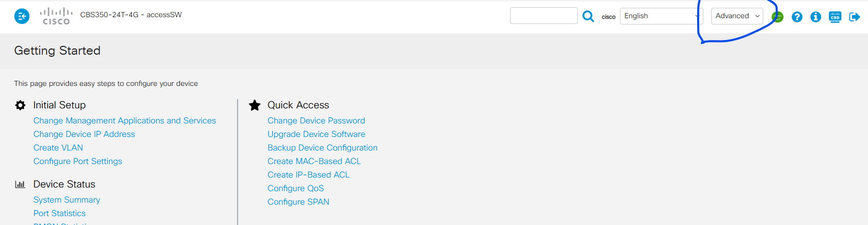Open the Change Device IP Address link
868x225 pixels.
click(84, 134)
